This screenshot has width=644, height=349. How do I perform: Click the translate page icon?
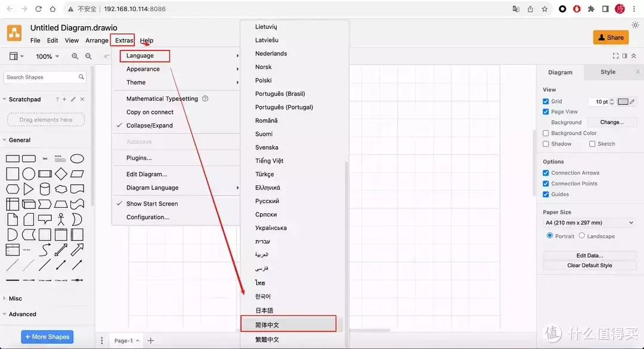click(516, 9)
